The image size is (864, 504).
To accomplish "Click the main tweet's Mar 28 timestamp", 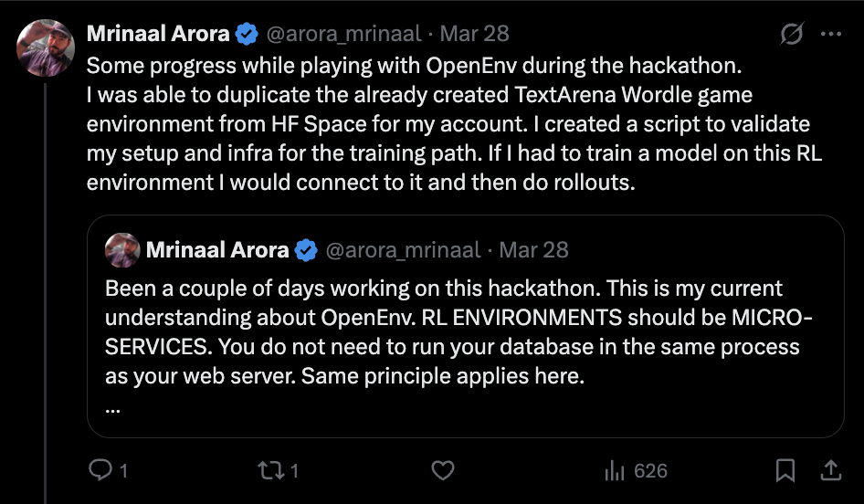I will point(474,34).
